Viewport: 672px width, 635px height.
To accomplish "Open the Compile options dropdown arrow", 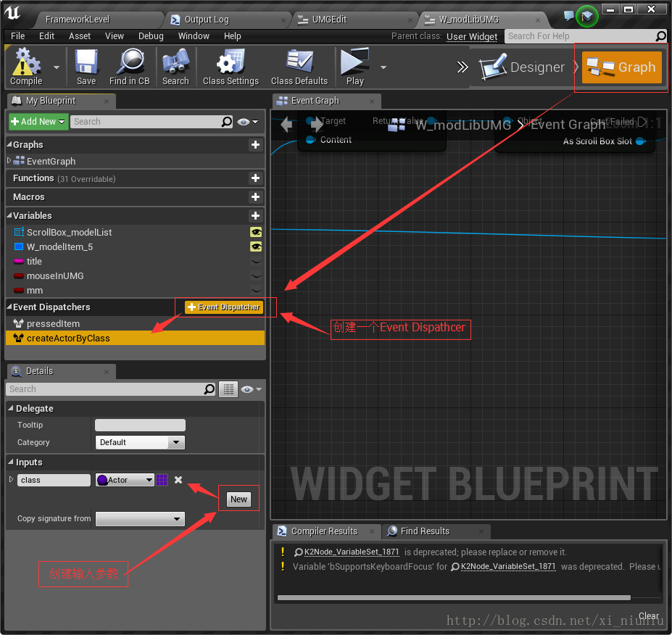I will tap(57, 67).
